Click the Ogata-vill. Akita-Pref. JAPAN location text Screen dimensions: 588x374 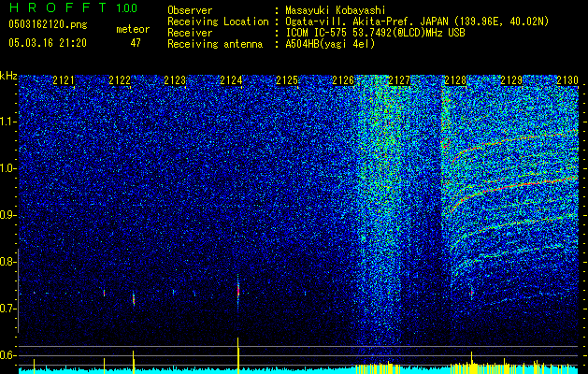click(417, 22)
